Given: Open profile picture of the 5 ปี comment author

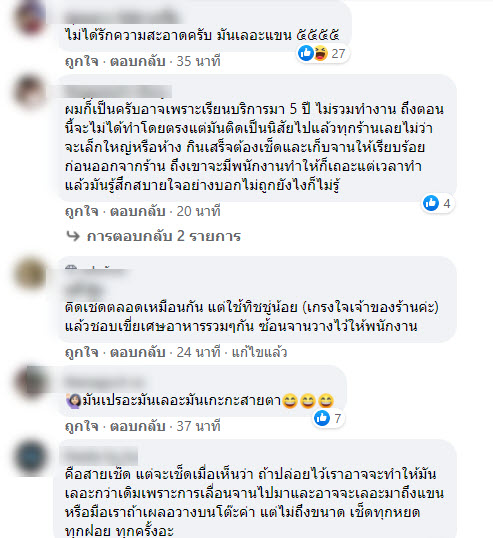Looking at the screenshot, I should [30, 92].
